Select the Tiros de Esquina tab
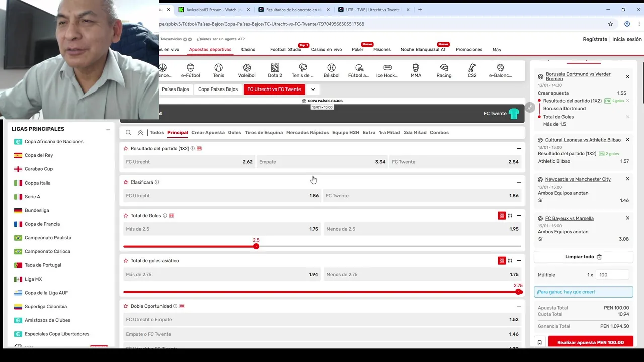 click(264, 133)
